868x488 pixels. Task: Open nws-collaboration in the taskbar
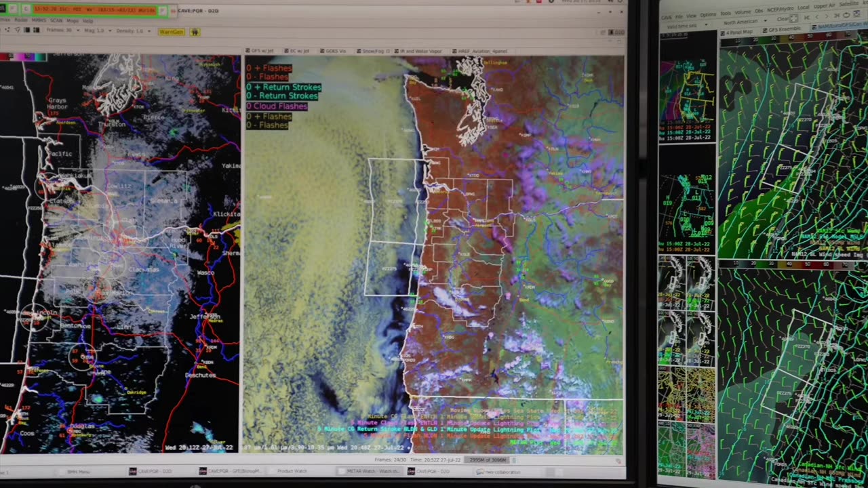(x=499, y=471)
